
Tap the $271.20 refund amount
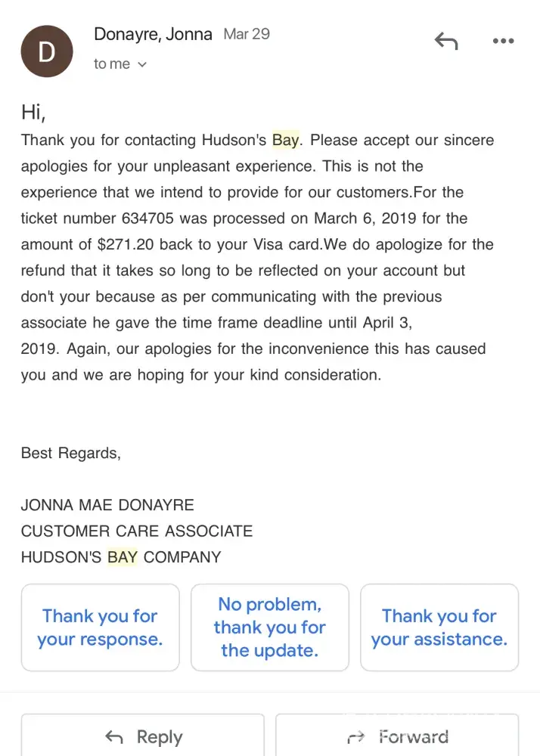[124, 244]
